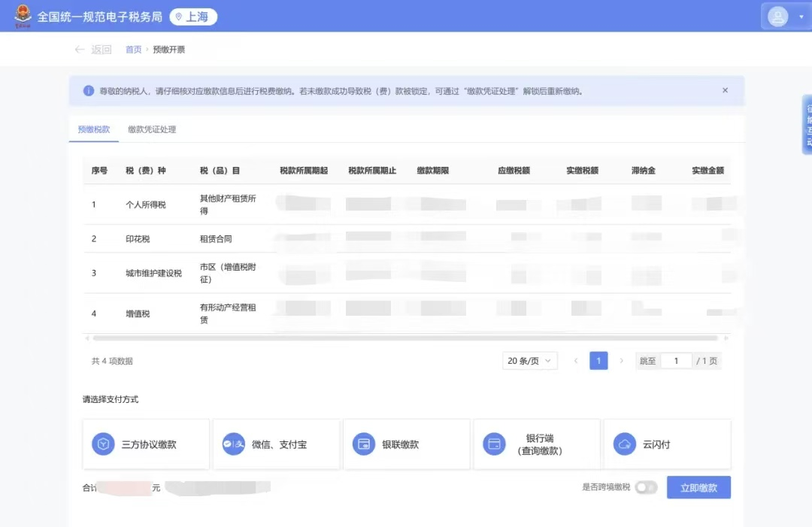Image resolution: width=812 pixels, height=527 pixels.
Task: Click the 返回 back arrow
Action: (x=80, y=50)
